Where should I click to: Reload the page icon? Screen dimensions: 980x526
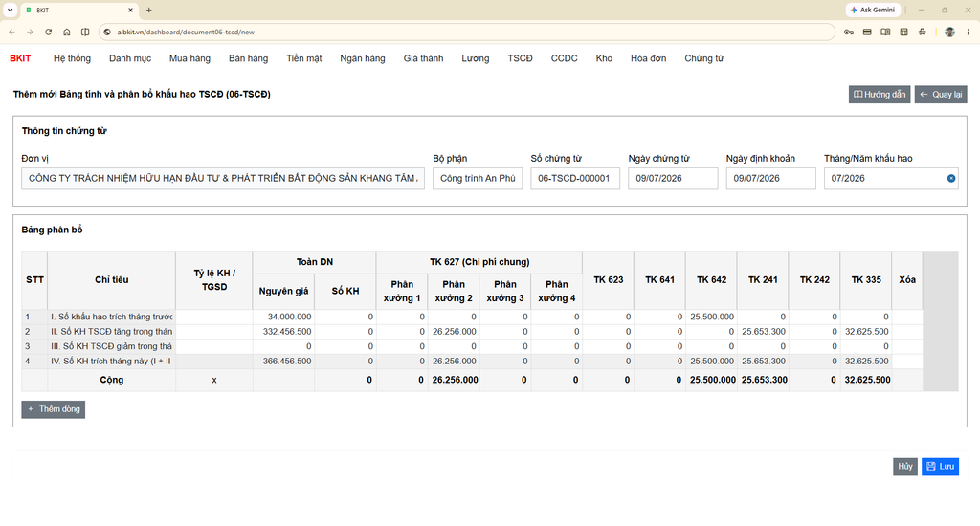point(48,32)
